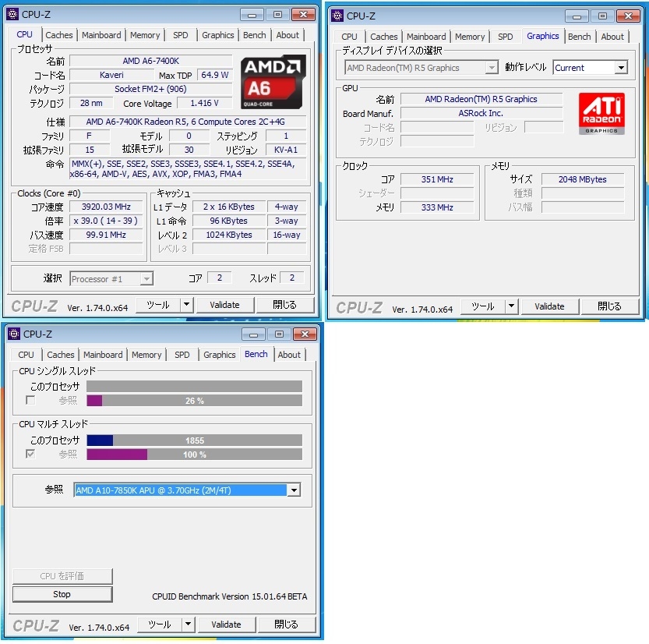The image size is (649, 644).
Task: Open Mainboard tab in CPU window
Action: tap(101, 35)
